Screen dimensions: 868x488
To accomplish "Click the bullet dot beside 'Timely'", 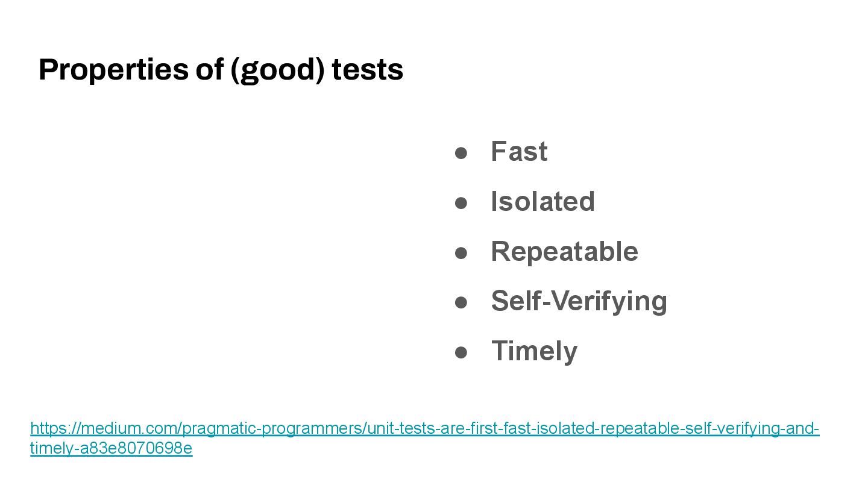I will [x=461, y=353].
